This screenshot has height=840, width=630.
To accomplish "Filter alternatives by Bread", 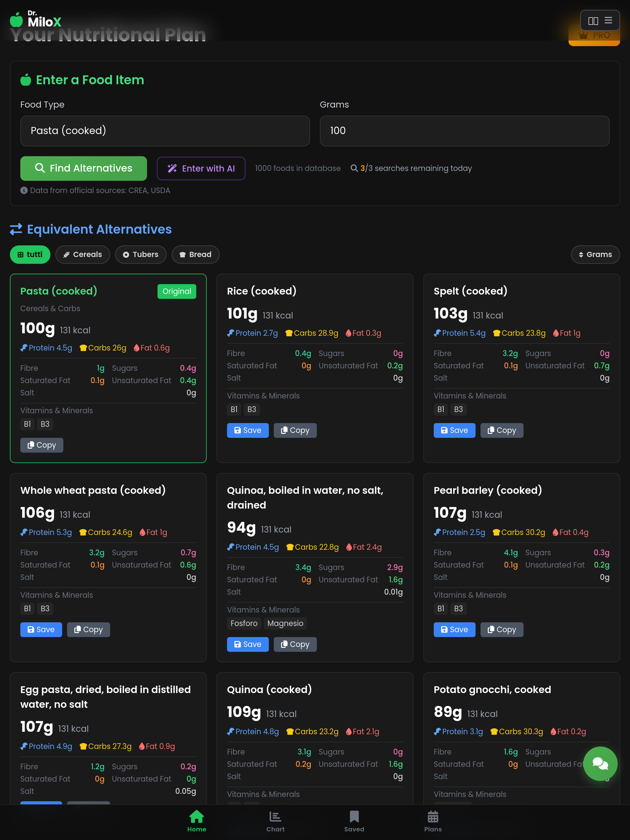I will click(x=195, y=255).
